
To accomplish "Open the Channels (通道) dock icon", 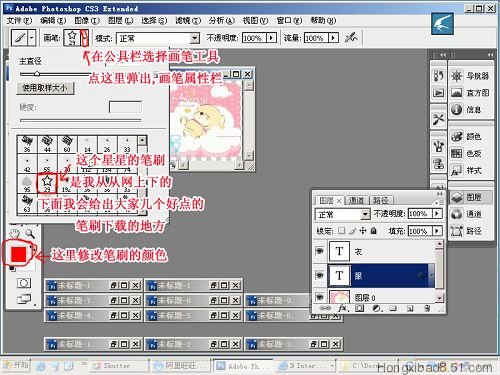I will 456,214.
